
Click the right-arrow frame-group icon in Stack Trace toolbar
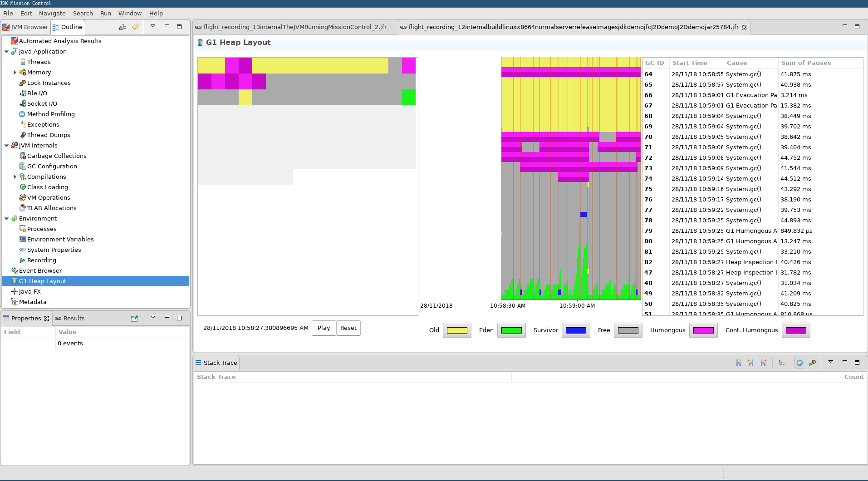[764, 363]
